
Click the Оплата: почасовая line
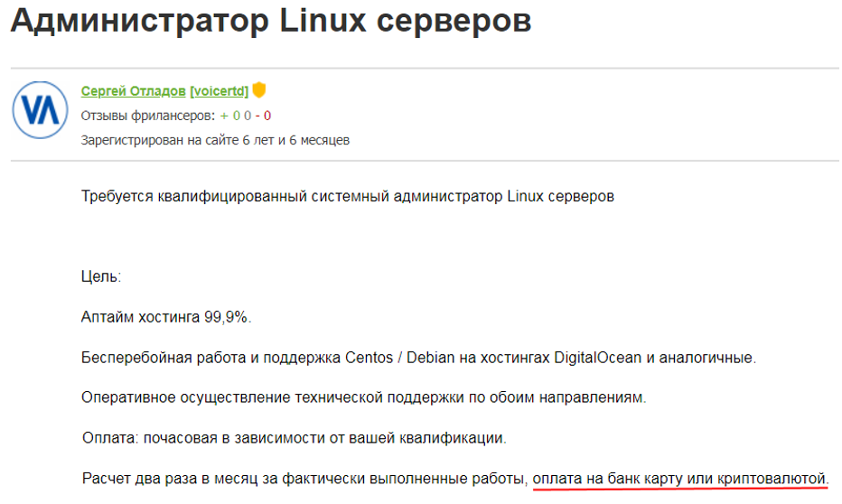click(295, 438)
